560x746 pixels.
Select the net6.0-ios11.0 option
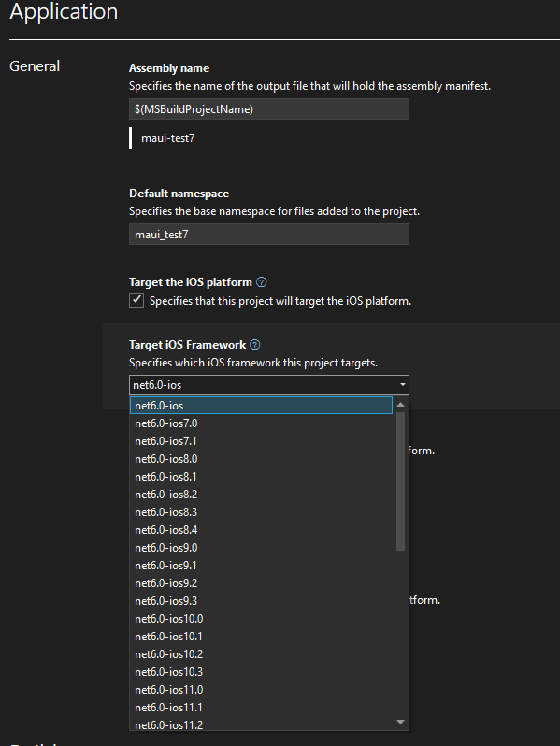coord(261,690)
